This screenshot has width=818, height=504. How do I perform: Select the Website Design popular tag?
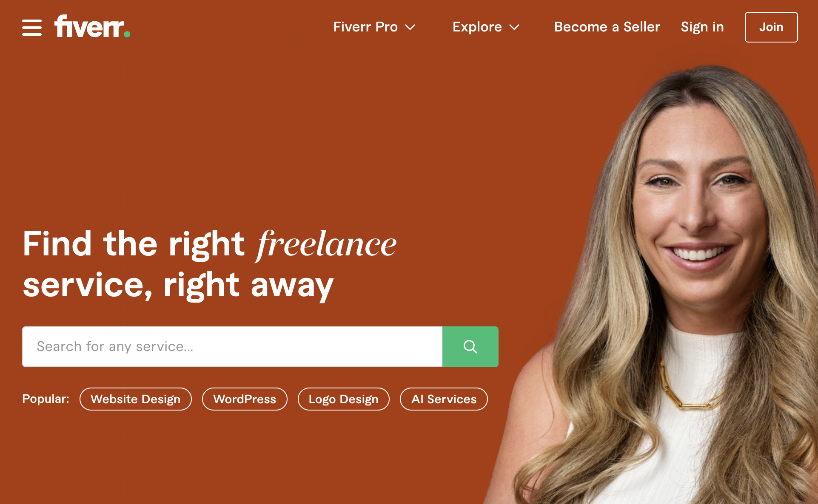[x=135, y=399]
